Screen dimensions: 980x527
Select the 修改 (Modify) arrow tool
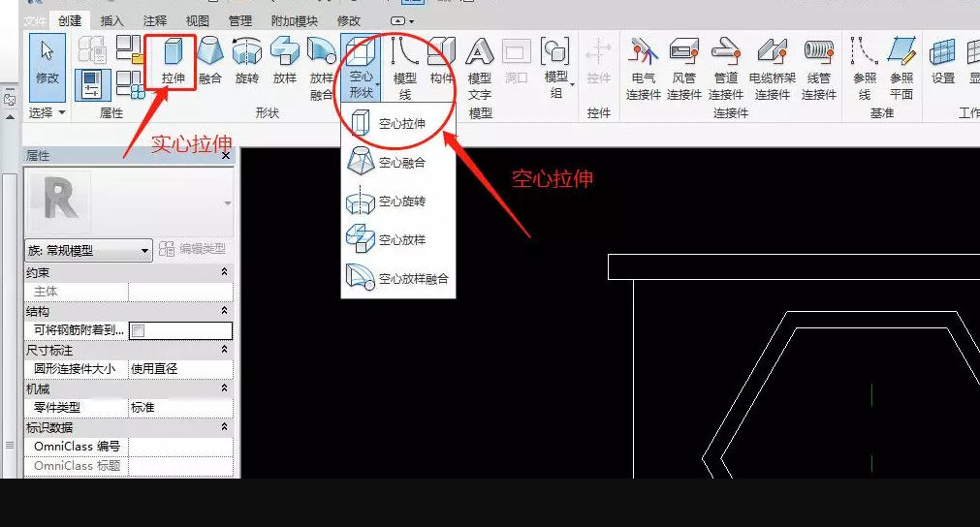coord(47,68)
